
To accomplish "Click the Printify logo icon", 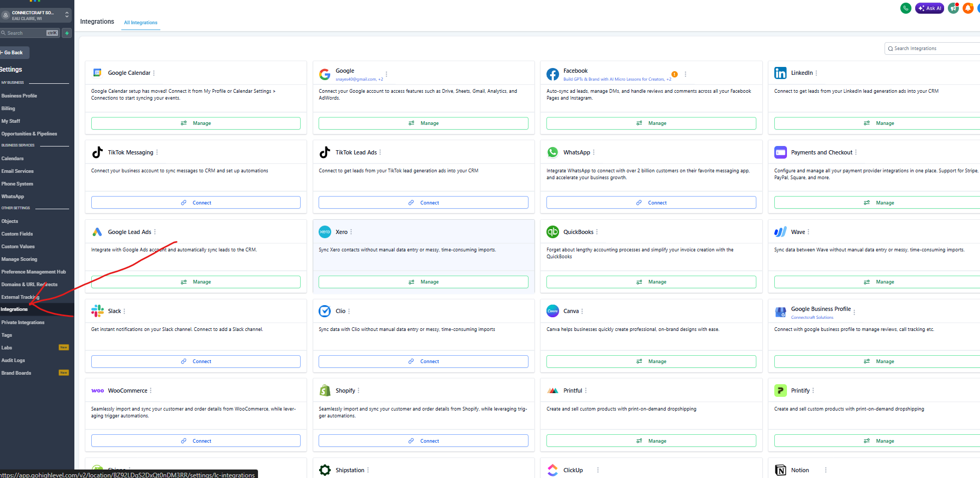I will (781, 391).
